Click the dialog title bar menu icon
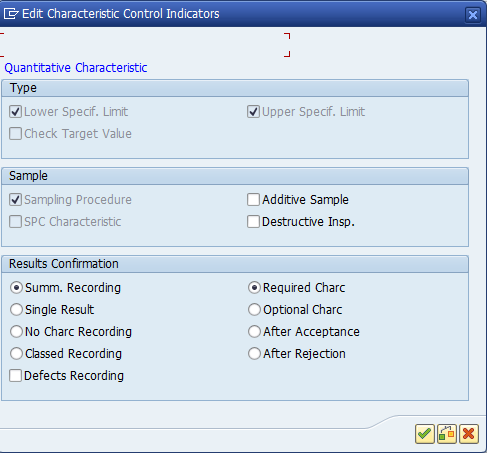Screen dimensions: 487x453 pos(11,14)
